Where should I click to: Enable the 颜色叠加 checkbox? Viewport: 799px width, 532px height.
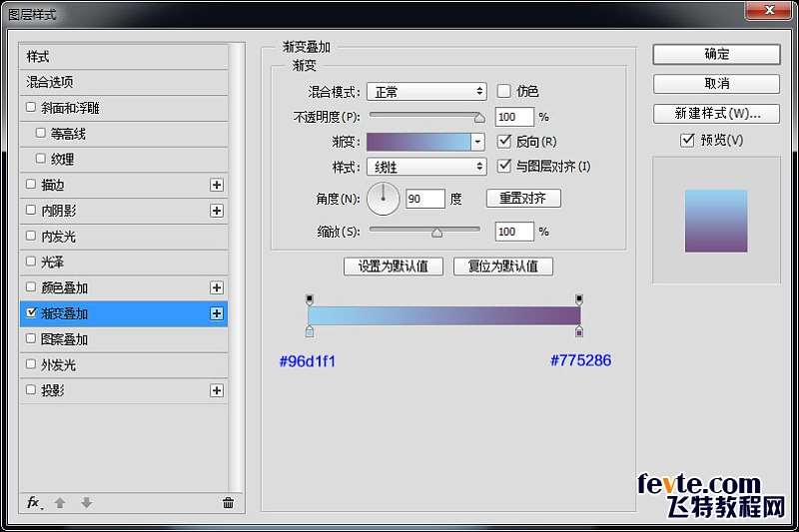31,287
